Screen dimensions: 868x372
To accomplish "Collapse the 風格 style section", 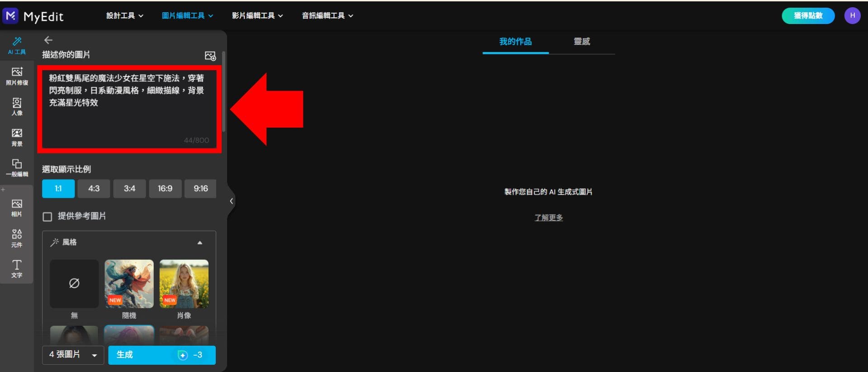I will click(199, 243).
